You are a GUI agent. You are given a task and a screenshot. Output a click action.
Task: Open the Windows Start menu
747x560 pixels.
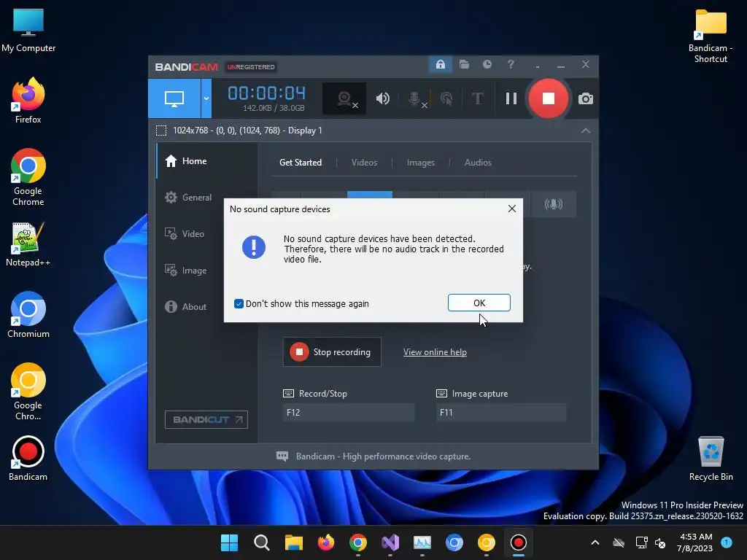coord(229,542)
